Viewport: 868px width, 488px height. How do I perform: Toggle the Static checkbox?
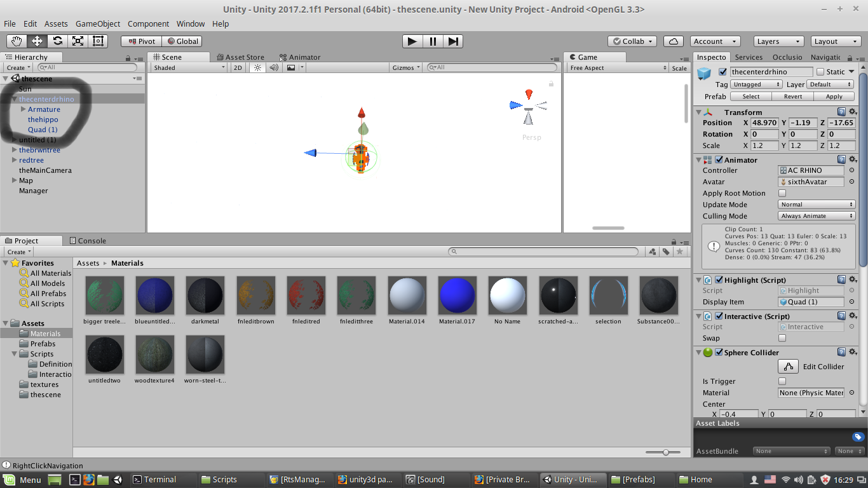[820, 72]
